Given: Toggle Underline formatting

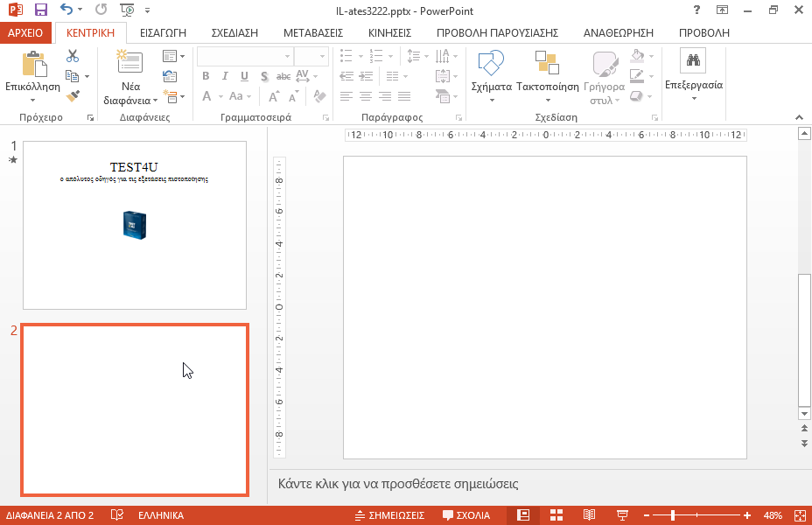Looking at the screenshot, I should [244, 76].
